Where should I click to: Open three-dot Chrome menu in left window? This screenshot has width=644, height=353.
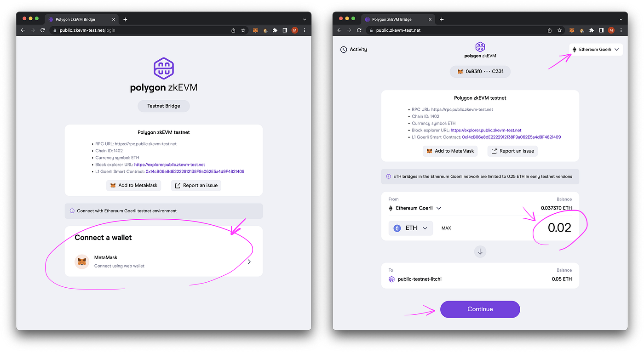[305, 30]
